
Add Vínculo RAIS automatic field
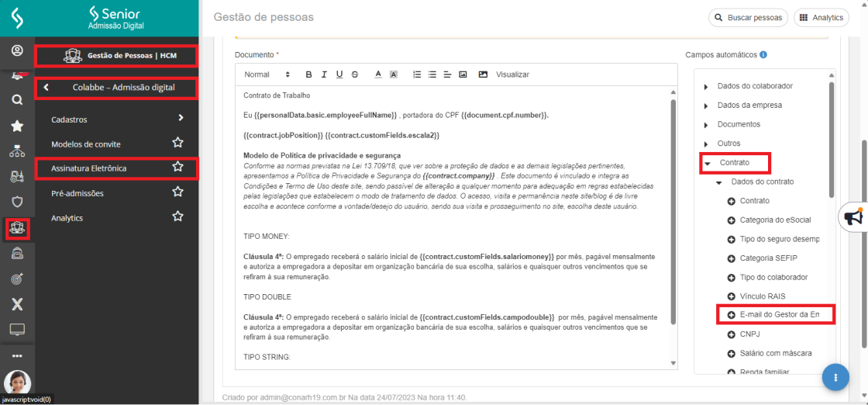coord(731,296)
